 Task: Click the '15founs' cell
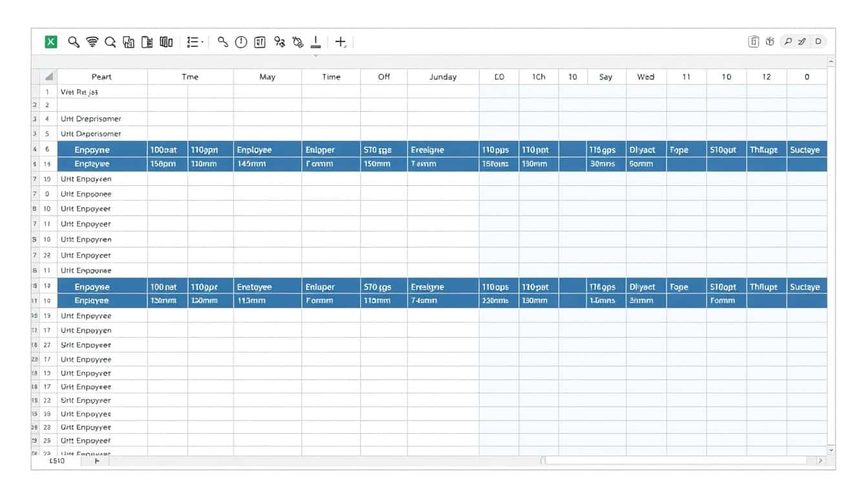point(499,164)
